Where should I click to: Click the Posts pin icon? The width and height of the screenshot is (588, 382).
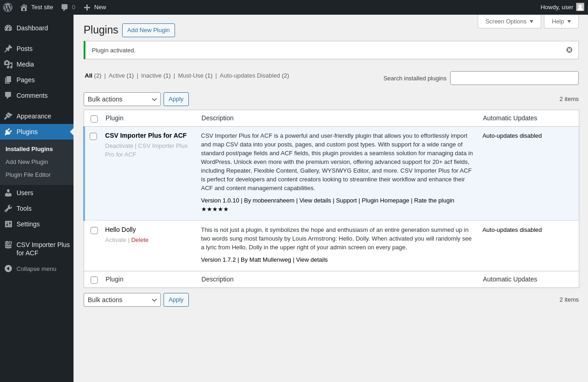point(8,49)
